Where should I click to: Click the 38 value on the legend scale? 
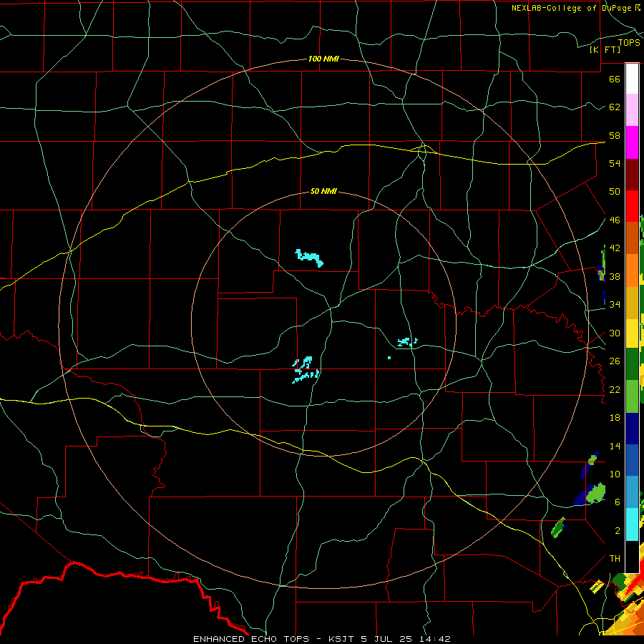click(x=615, y=276)
